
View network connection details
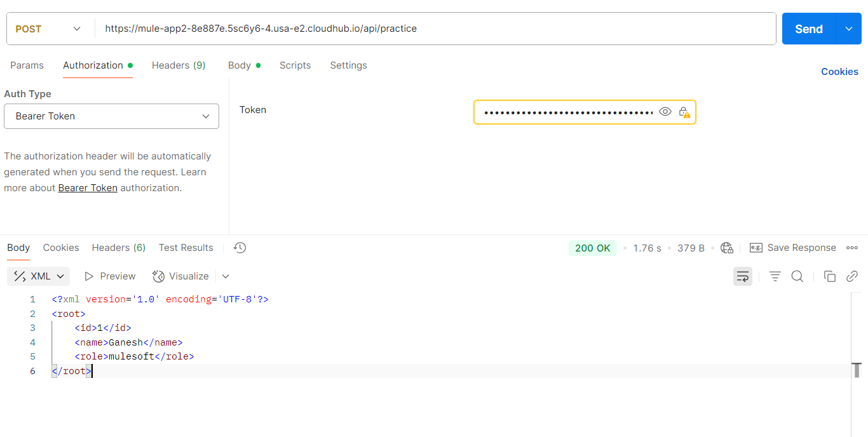coord(727,248)
